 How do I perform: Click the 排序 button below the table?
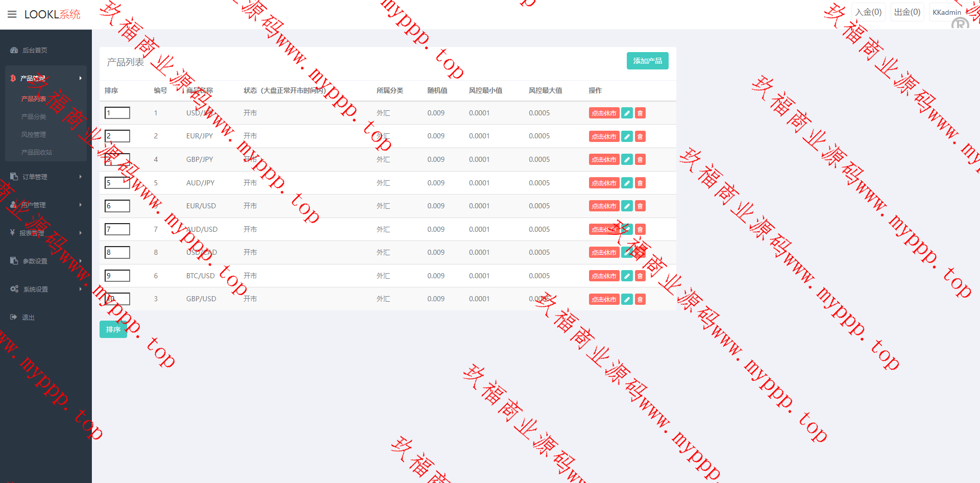[x=113, y=330]
